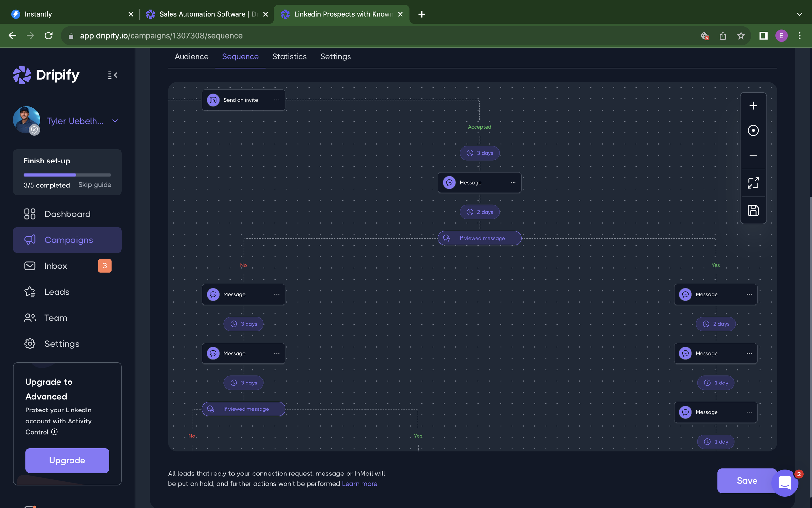Select the top If viewed message condition
This screenshot has height=508, width=812.
pyautogui.click(x=479, y=238)
